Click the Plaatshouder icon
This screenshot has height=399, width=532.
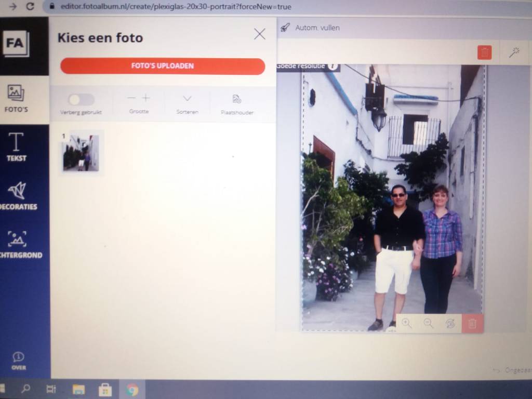[x=237, y=99]
